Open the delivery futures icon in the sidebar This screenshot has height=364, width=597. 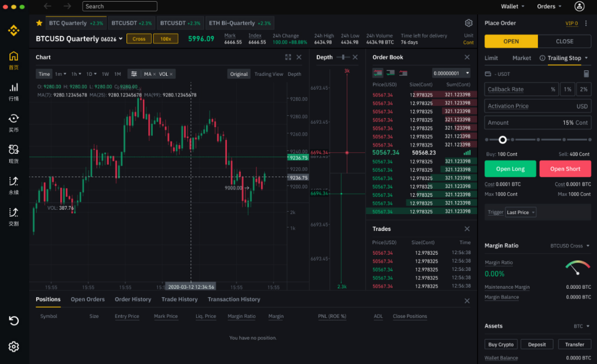[14, 212]
